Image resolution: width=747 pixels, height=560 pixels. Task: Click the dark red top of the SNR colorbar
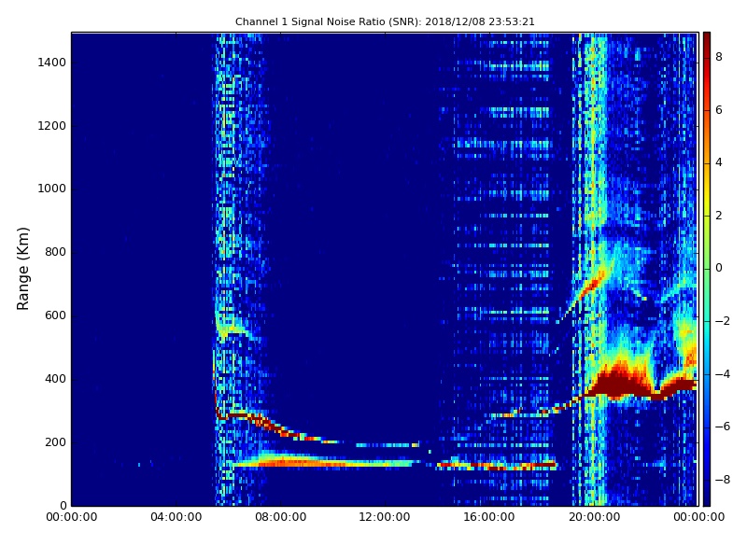[707, 40]
